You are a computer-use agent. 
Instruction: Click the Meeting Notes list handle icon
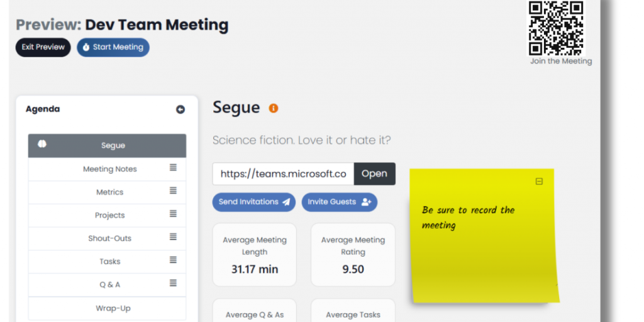(173, 168)
